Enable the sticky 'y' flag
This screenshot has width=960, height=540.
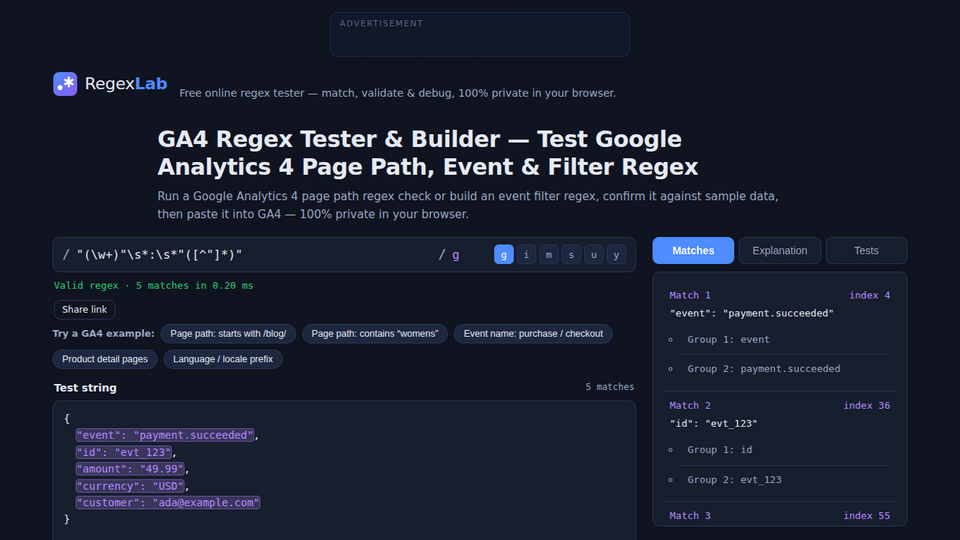(x=616, y=255)
